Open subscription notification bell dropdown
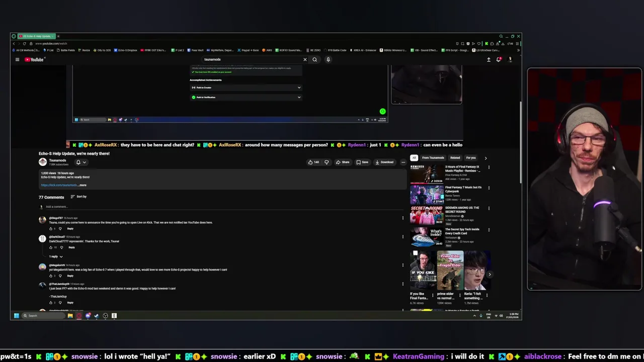644x362 pixels. (x=81, y=162)
